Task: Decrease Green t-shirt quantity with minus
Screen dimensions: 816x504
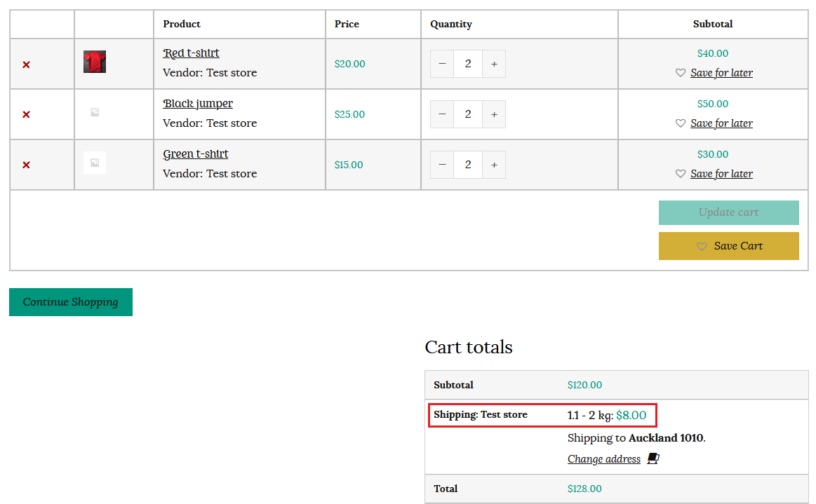Action: click(442, 165)
